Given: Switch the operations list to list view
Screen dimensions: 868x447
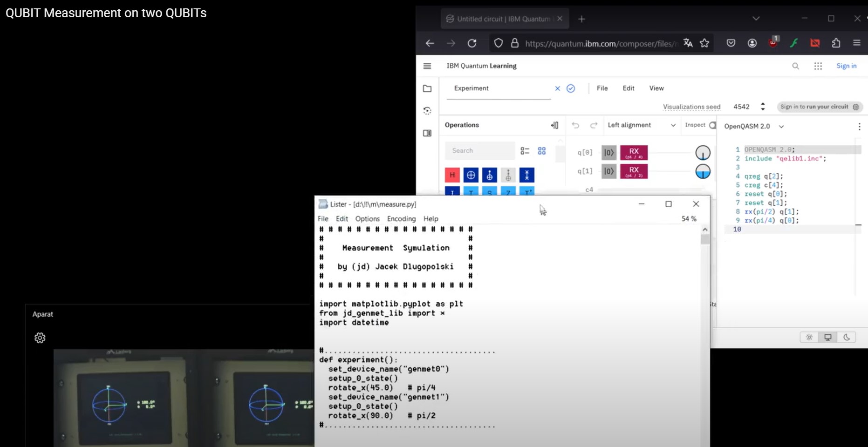Looking at the screenshot, I should (525, 151).
